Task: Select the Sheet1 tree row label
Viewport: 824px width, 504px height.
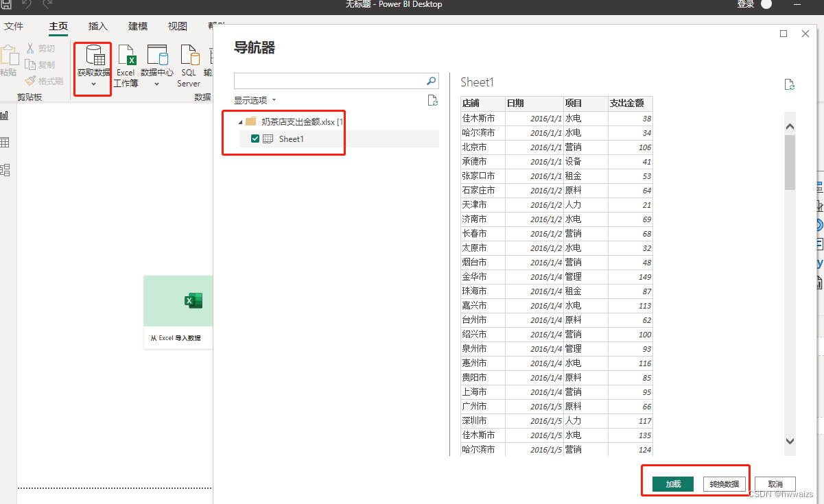Action: (292, 139)
